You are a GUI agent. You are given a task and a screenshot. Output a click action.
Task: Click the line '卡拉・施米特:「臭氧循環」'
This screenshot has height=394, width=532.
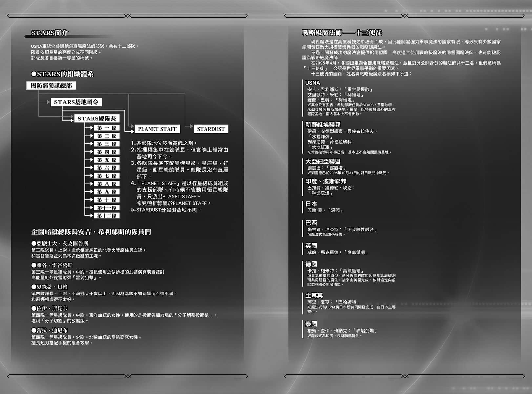pos(336,271)
